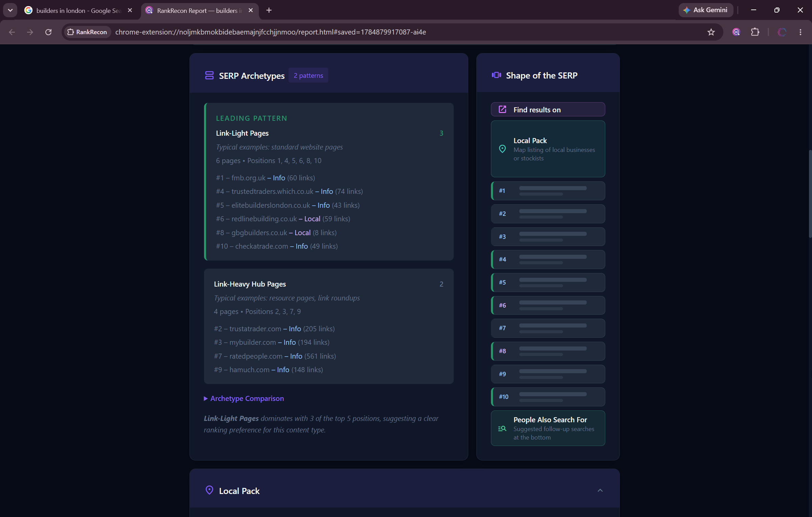
Task: Open the #6 redlinebuilding.co.uk entry
Action: (x=283, y=219)
